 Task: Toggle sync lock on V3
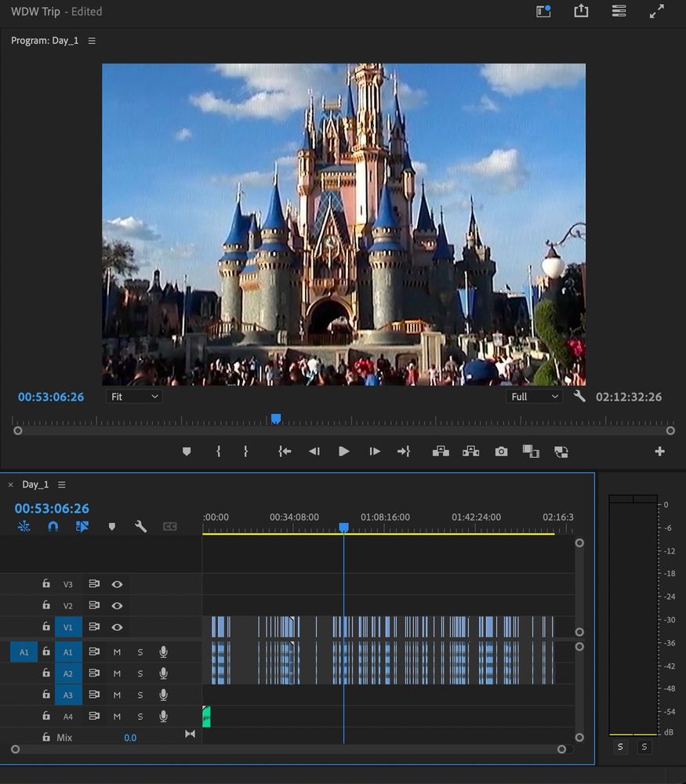click(94, 583)
